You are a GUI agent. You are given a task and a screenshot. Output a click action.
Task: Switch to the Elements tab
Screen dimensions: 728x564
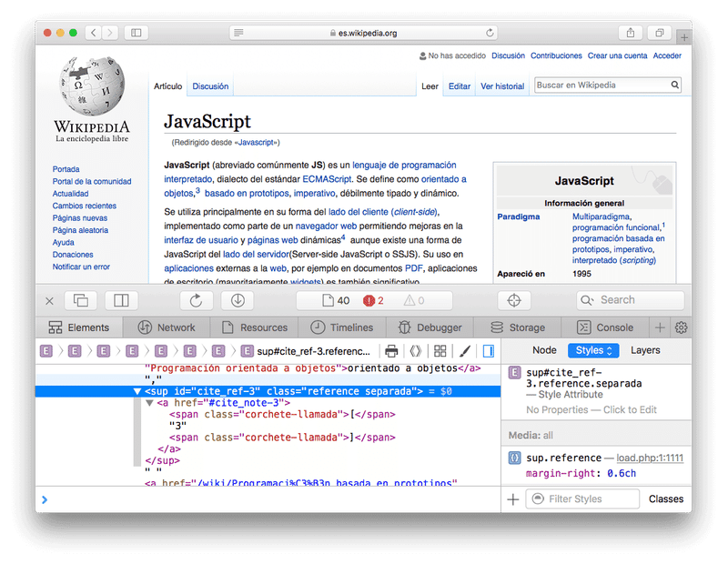79,327
